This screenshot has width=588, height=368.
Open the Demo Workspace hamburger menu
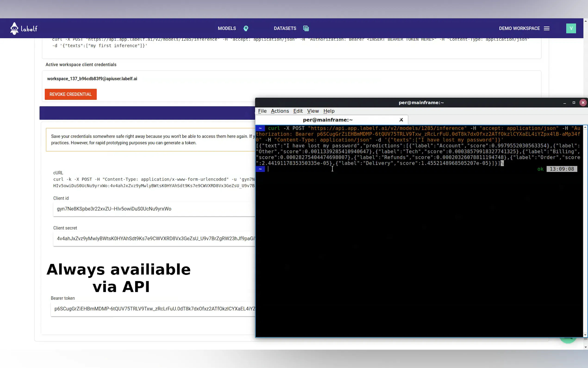pos(546,29)
